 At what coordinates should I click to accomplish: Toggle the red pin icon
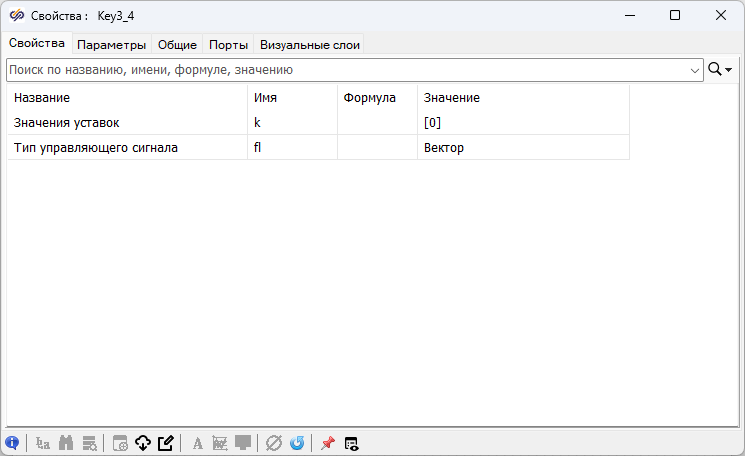[x=327, y=443]
